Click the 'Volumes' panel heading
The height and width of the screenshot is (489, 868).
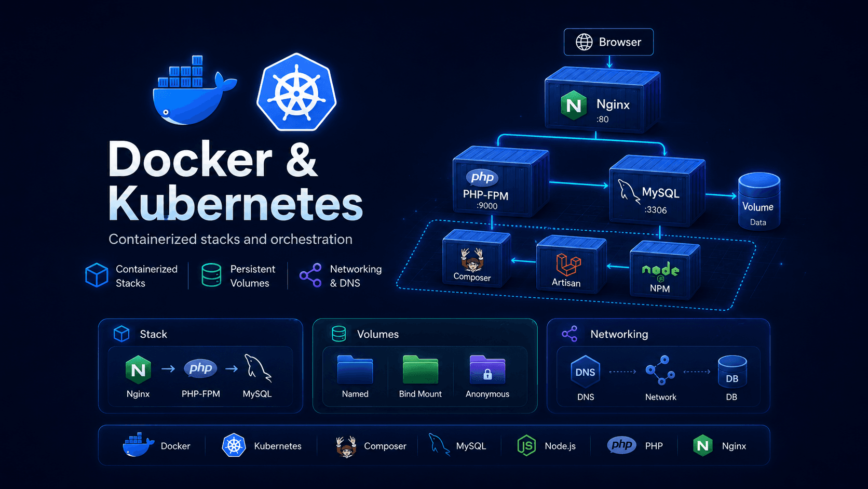(378, 334)
